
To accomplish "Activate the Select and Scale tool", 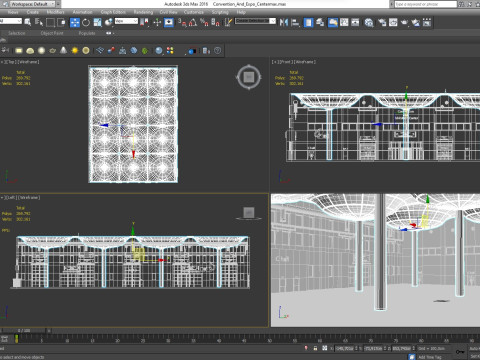I will pyautogui.click(x=97, y=22).
